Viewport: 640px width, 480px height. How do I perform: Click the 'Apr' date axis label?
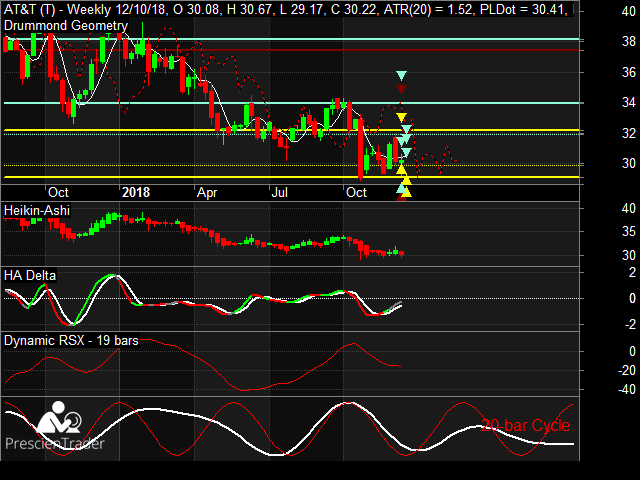click(x=207, y=193)
